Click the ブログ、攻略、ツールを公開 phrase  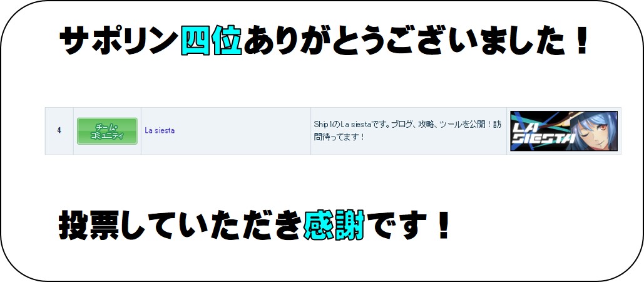[437, 125]
